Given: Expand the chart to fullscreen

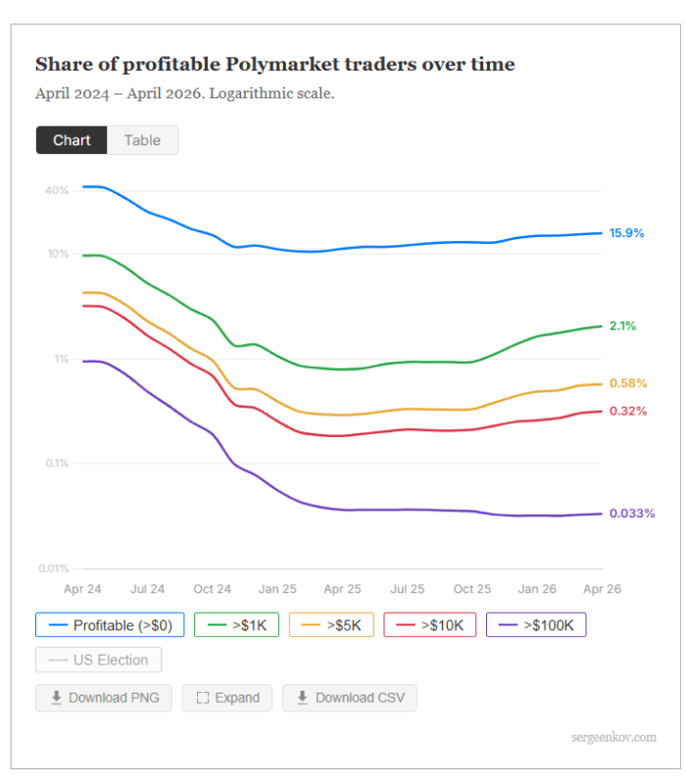Looking at the screenshot, I should [227, 698].
